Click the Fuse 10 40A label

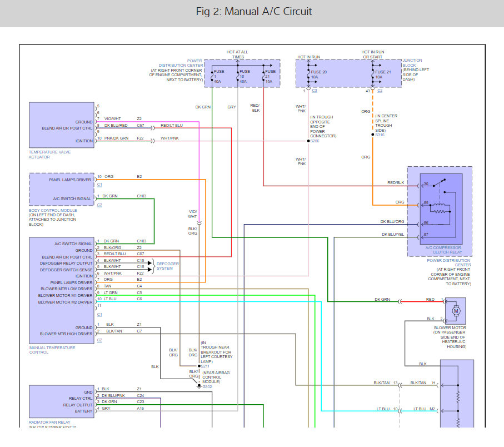244,77
